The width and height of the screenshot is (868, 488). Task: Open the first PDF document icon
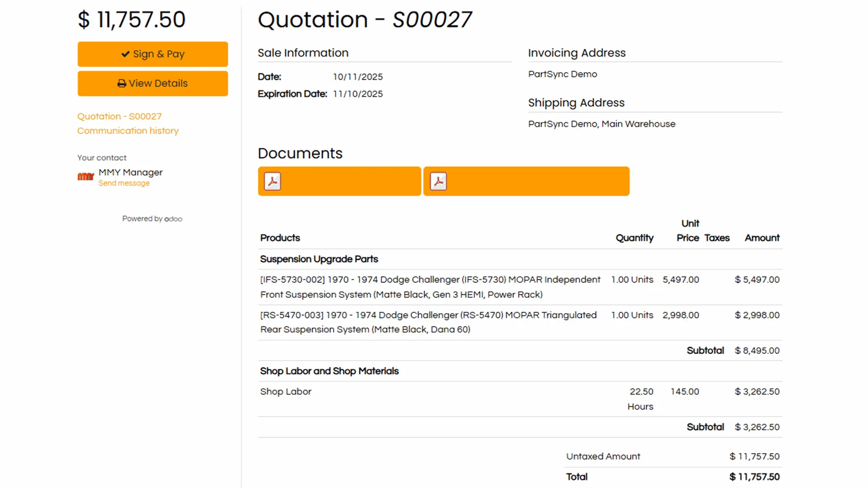273,181
